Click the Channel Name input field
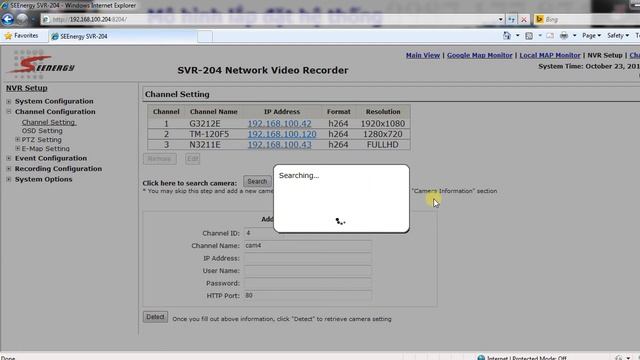This screenshot has width=640, height=360. tap(308, 246)
